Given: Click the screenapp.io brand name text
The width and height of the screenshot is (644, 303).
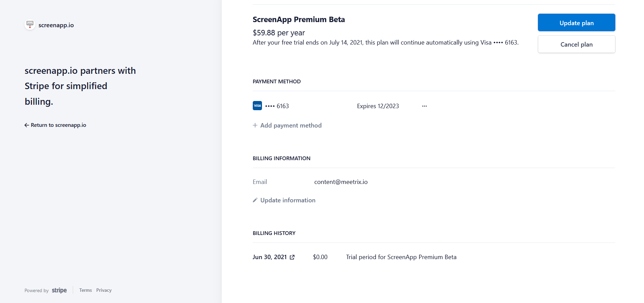Looking at the screenshot, I should tap(56, 25).
